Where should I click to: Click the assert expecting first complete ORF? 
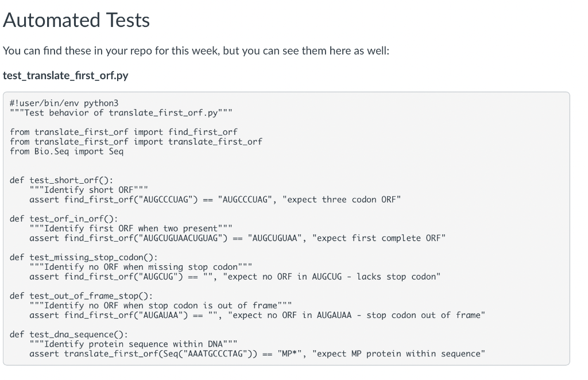[237, 238]
